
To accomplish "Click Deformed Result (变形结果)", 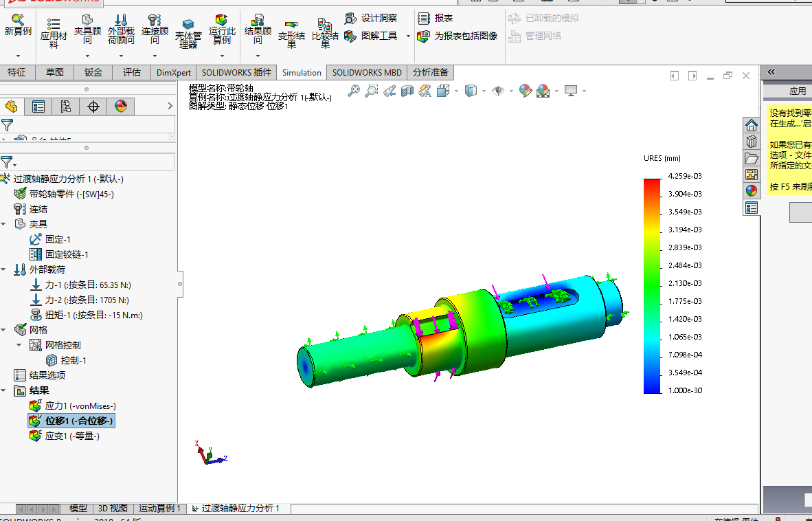I will coord(291,34).
